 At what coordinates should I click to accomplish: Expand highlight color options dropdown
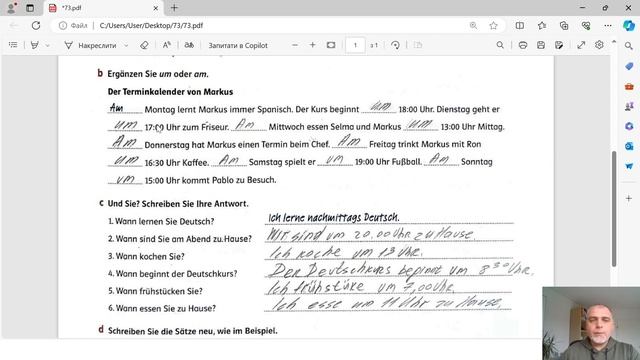tap(47, 45)
